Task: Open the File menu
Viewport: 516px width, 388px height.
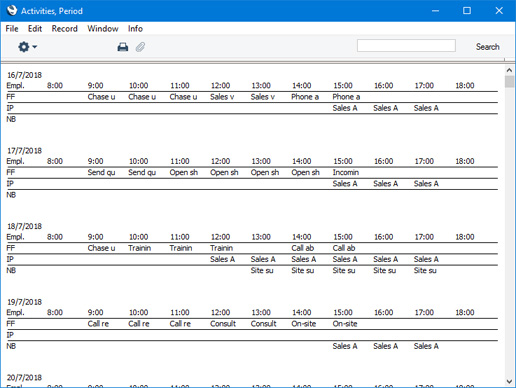Action: pyautogui.click(x=12, y=29)
